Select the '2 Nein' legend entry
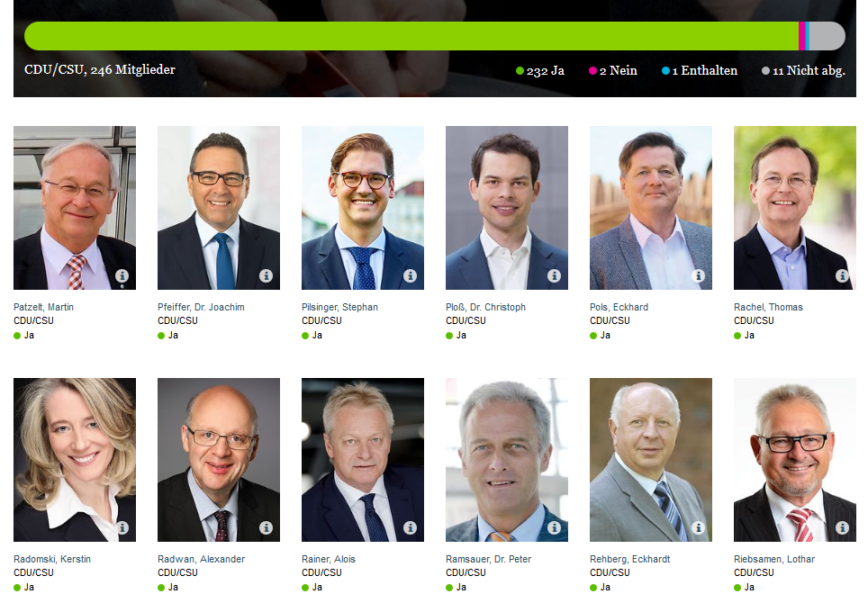Screen dimensions: 868x612 [x=613, y=71]
